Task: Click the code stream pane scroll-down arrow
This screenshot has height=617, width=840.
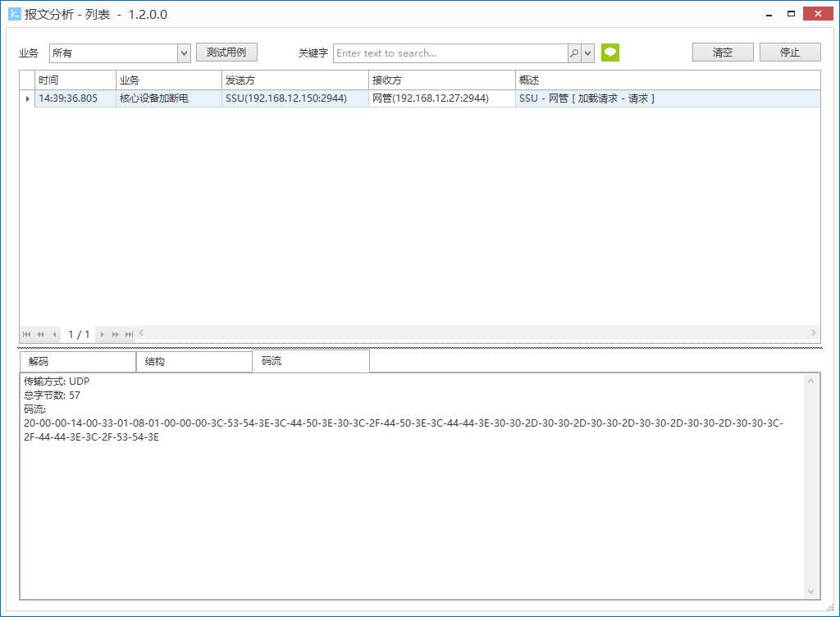Action: point(810,592)
